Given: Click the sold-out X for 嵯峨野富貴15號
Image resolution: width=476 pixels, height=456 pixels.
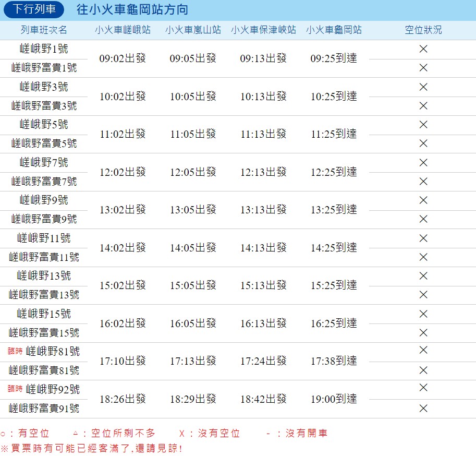Looking at the screenshot, I should [x=423, y=333].
